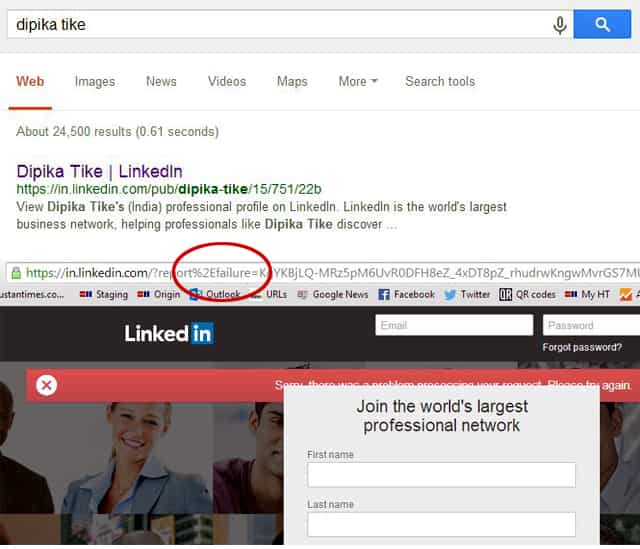Viewport: 640px width, 549px height.
Task: Switch to the Videos tab
Action: (x=227, y=81)
